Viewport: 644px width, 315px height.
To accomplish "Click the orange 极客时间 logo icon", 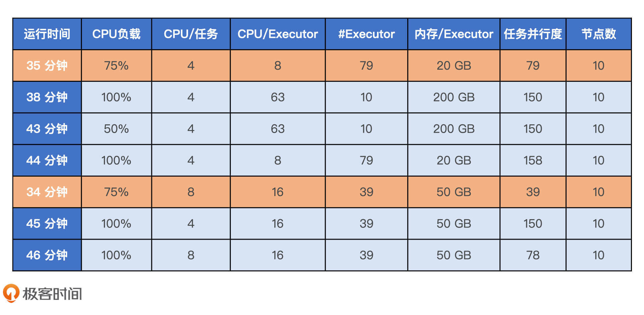I will (x=11, y=293).
